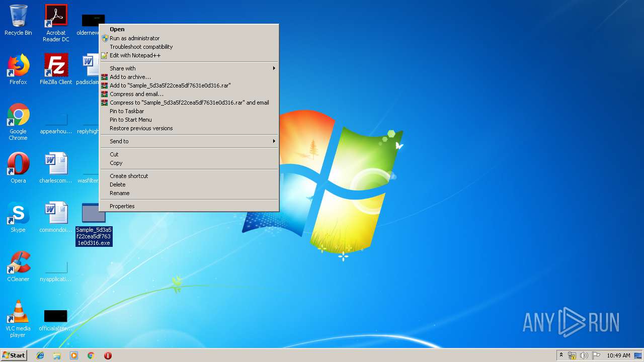Select Compress and email... option
This screenshot has width=644, height=362.
click(x=189, y=94)
